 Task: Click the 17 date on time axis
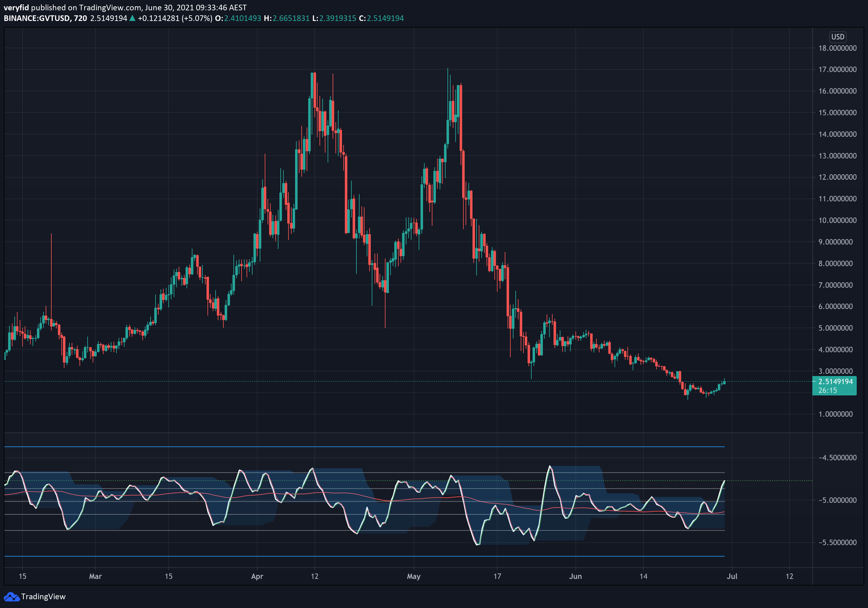point(497,576)
